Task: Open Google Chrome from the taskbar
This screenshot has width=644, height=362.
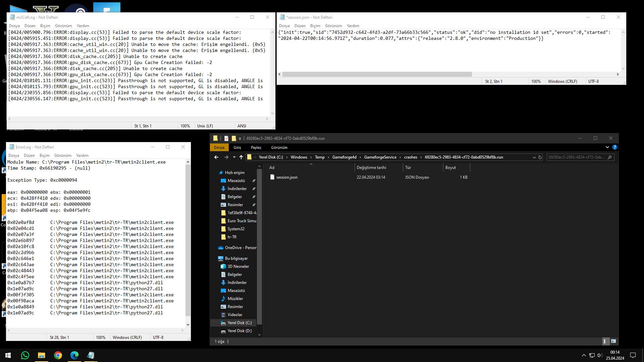Action: pyautogui.click(x=58, y=355)
